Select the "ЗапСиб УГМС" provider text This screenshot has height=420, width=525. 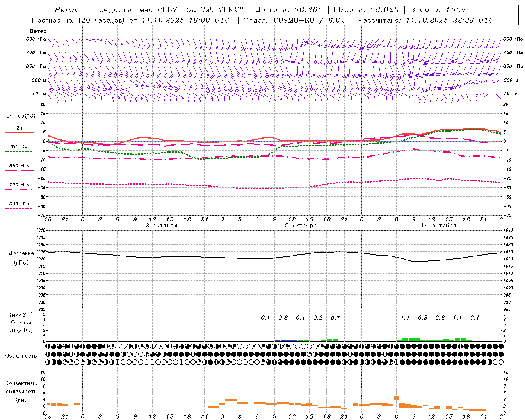pyautogui.click(x=213, y=10)
